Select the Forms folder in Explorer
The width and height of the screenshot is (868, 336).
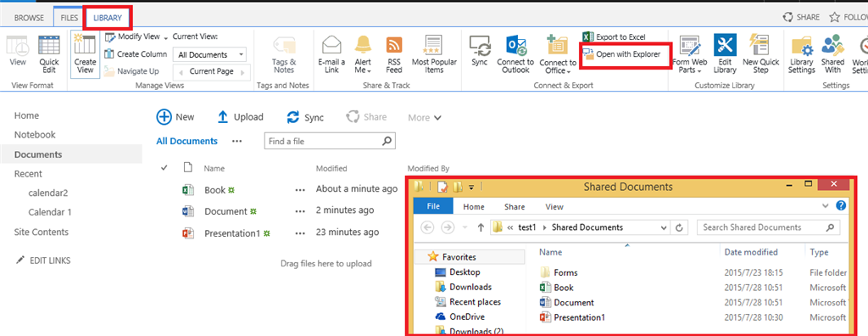(559, 273)
